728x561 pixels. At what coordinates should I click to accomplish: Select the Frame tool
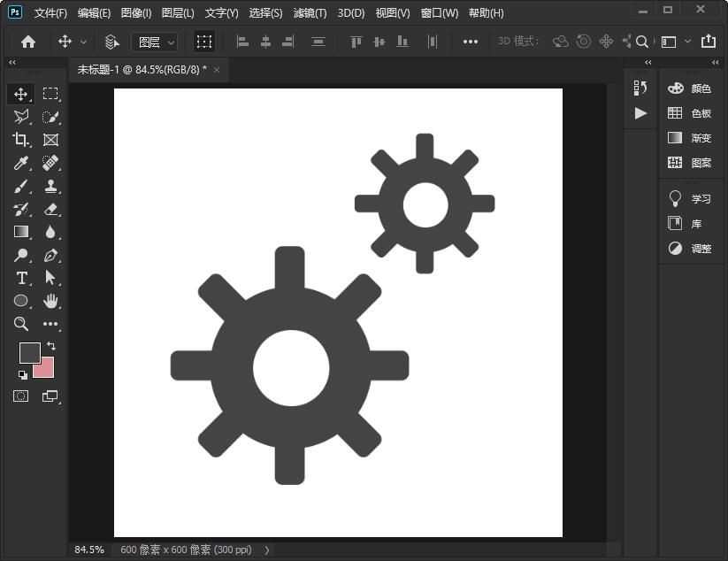click(50, 139)
